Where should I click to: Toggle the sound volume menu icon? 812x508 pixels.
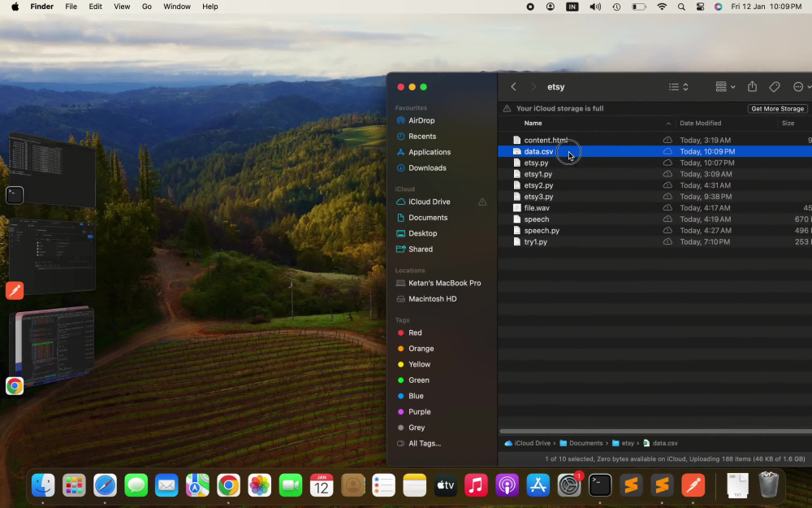pos(595,7)
